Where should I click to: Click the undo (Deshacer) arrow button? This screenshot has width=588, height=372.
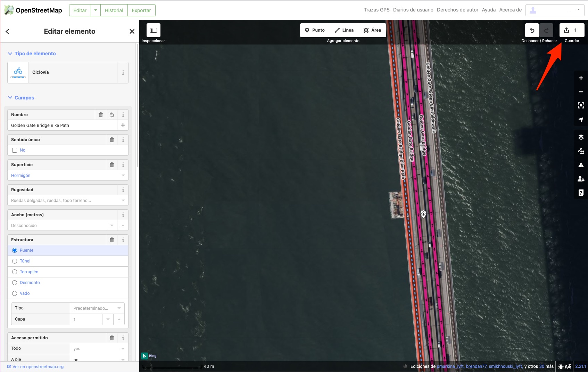[532, 30]
